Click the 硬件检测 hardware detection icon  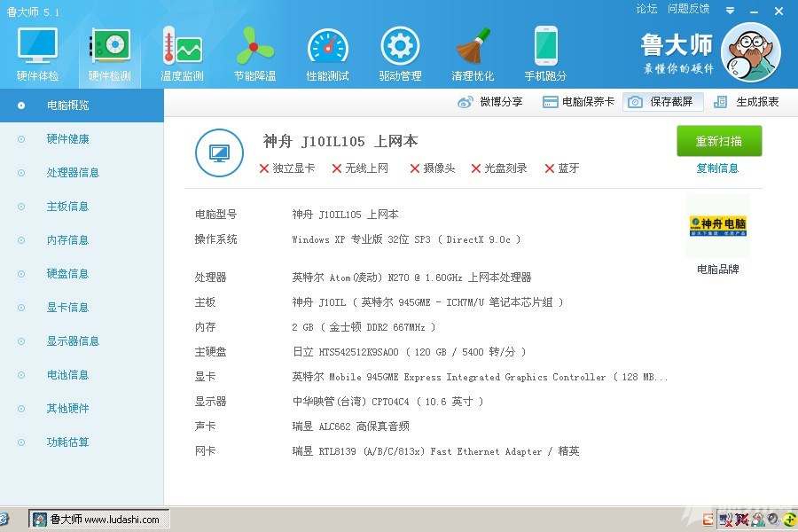click(x=109, y=53)
